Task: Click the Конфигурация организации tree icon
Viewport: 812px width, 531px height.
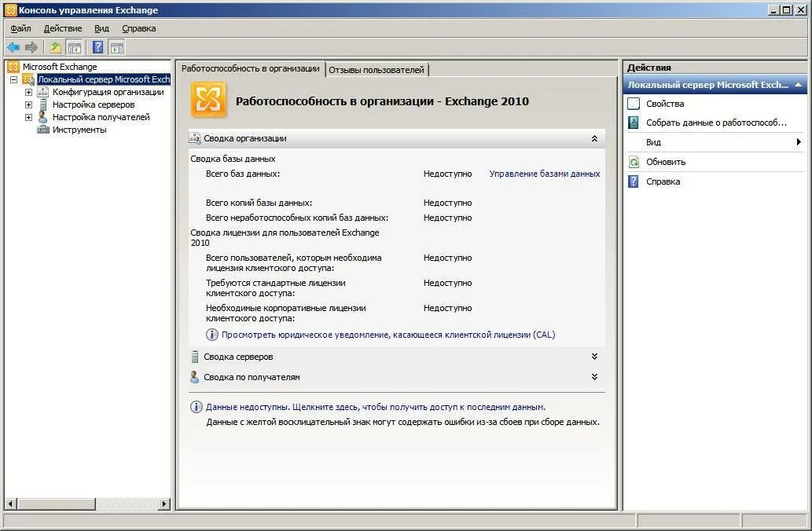Action: 43,92
